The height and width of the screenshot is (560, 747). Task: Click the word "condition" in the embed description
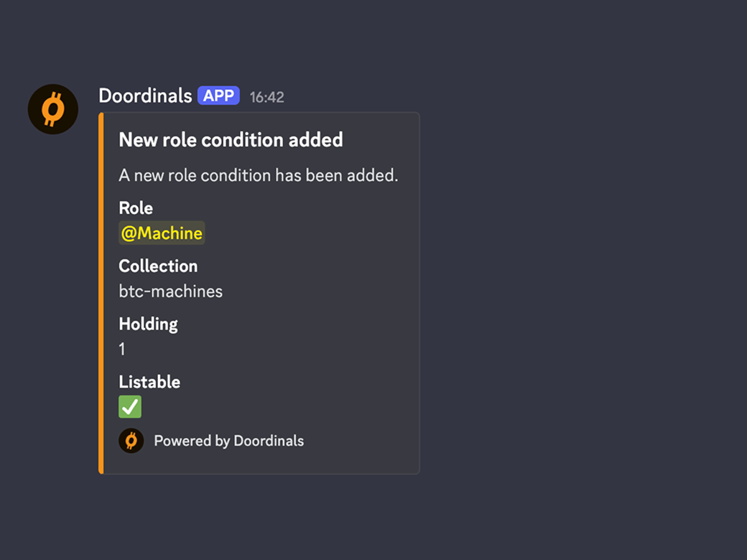(234, 175)
